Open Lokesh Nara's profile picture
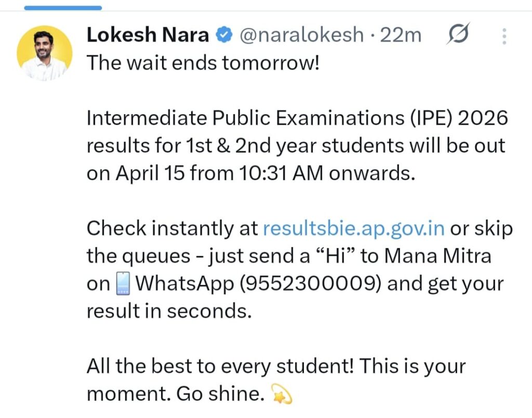 [44, 53]
